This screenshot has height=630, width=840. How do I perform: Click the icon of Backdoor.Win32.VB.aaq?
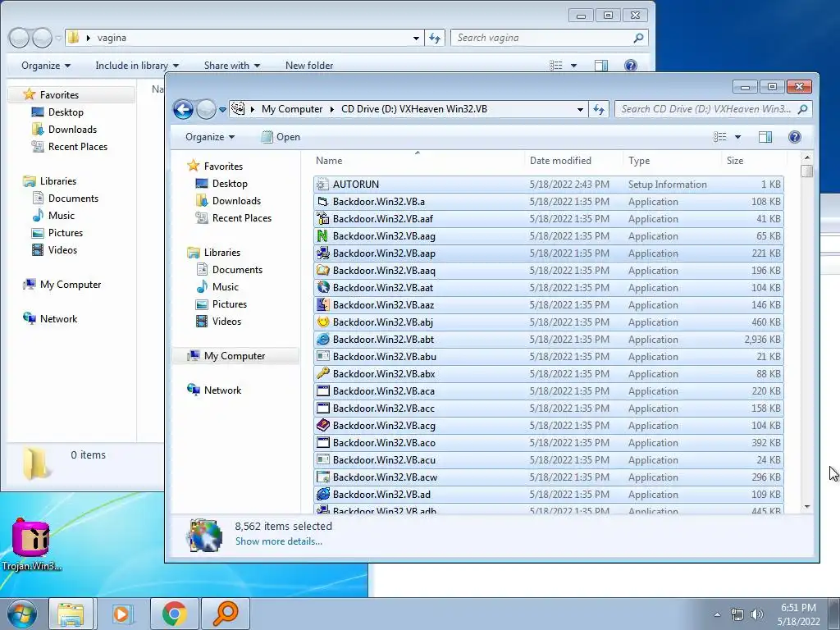coord(322,271)
